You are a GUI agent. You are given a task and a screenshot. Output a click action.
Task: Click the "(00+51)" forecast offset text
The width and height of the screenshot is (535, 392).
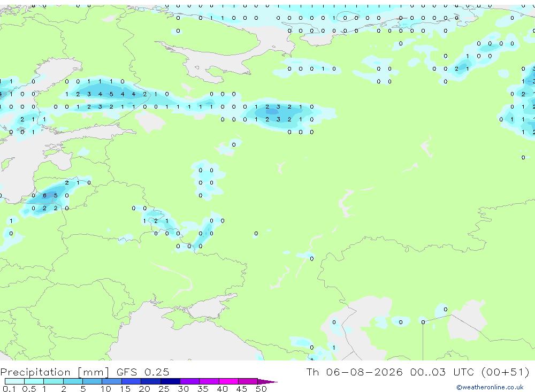click(x=506, y=372)
